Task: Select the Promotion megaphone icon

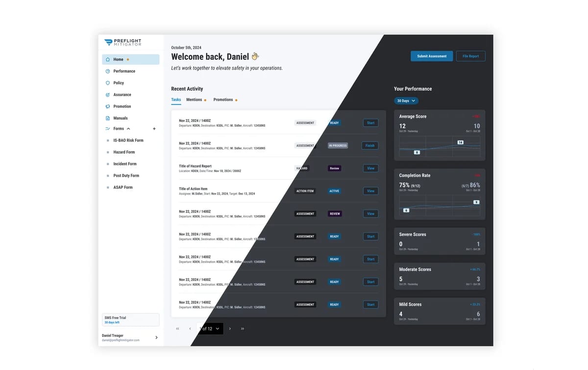Action: [108, 106]
